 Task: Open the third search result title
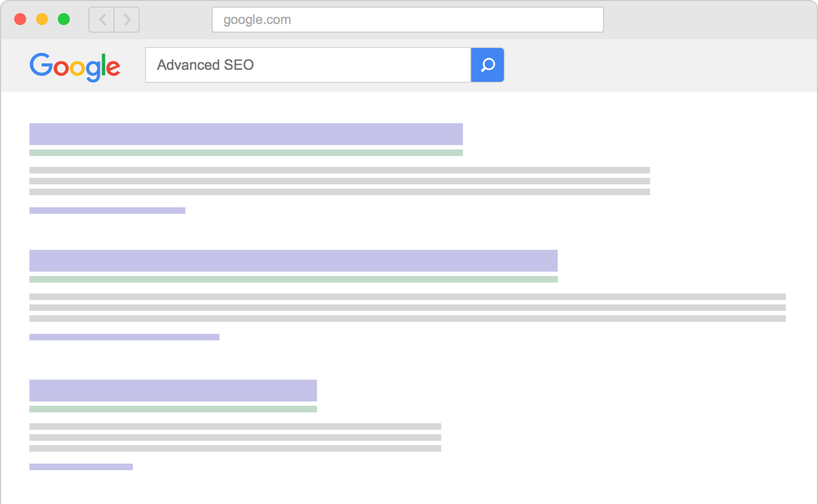tap(173, 391)
